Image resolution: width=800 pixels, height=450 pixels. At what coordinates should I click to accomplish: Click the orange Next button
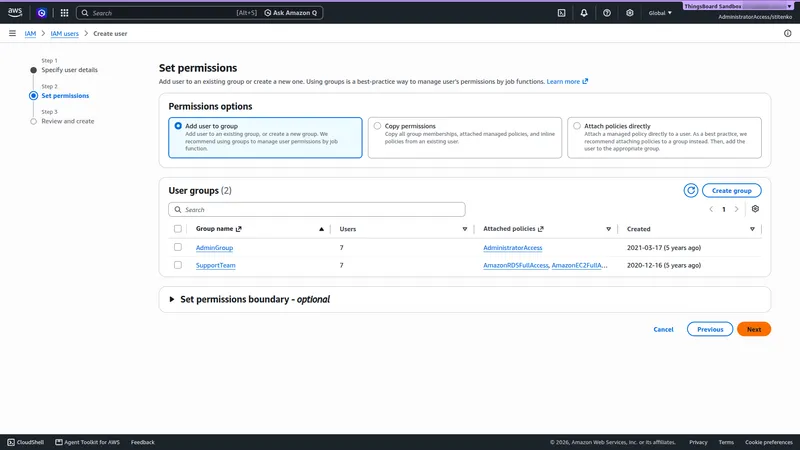754,329
